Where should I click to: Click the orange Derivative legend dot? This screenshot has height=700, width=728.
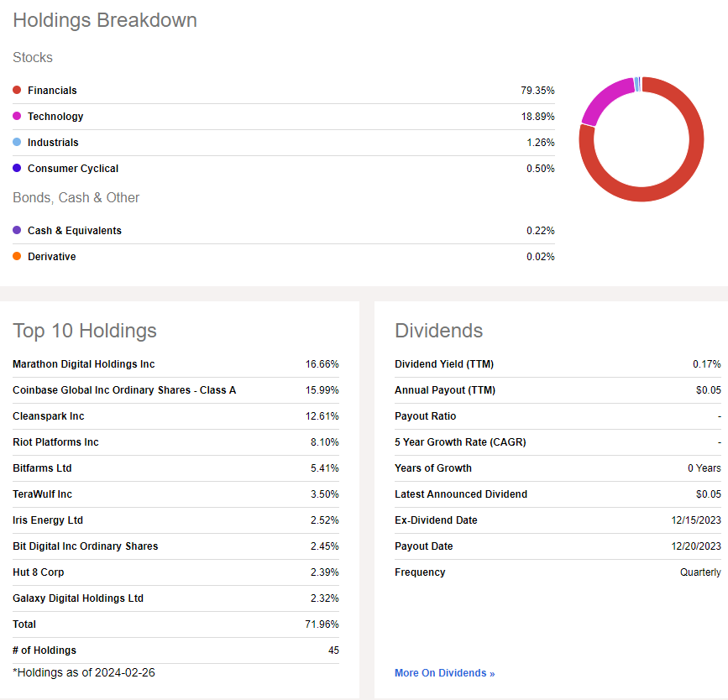[17, 256]
